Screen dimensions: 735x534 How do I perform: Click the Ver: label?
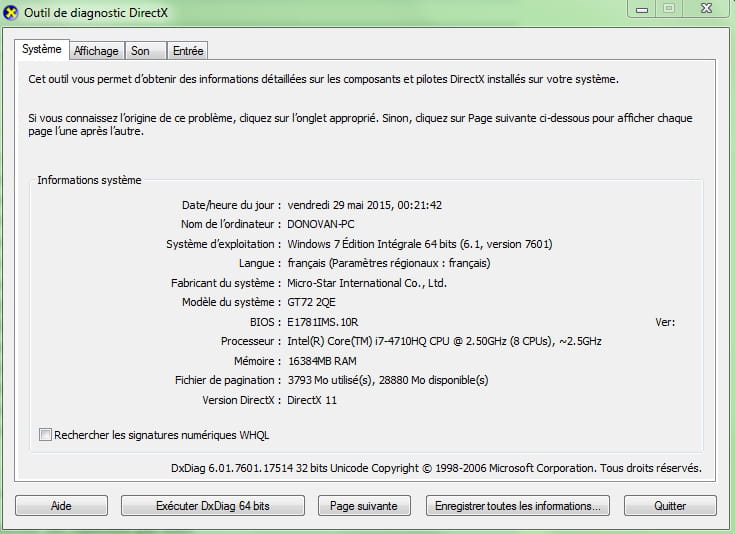click(x=665, y=322)
